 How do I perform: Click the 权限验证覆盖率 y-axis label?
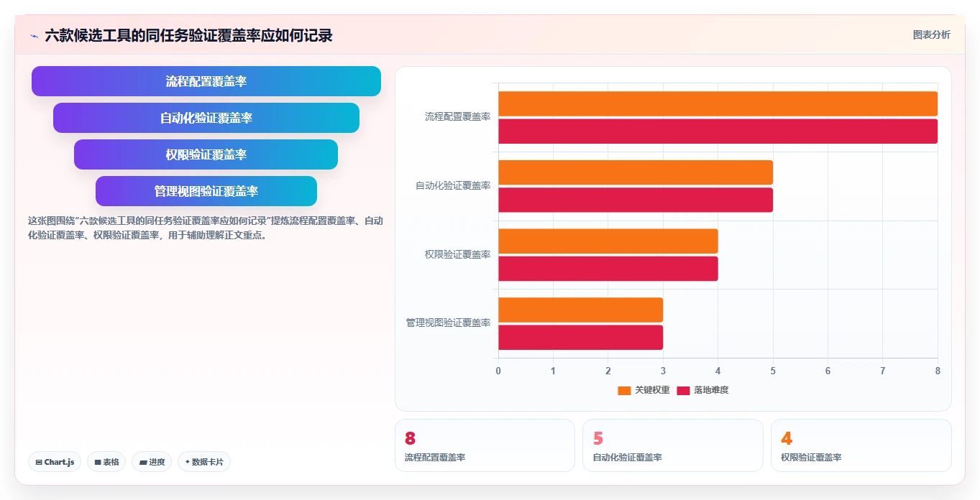pos(457,255)
